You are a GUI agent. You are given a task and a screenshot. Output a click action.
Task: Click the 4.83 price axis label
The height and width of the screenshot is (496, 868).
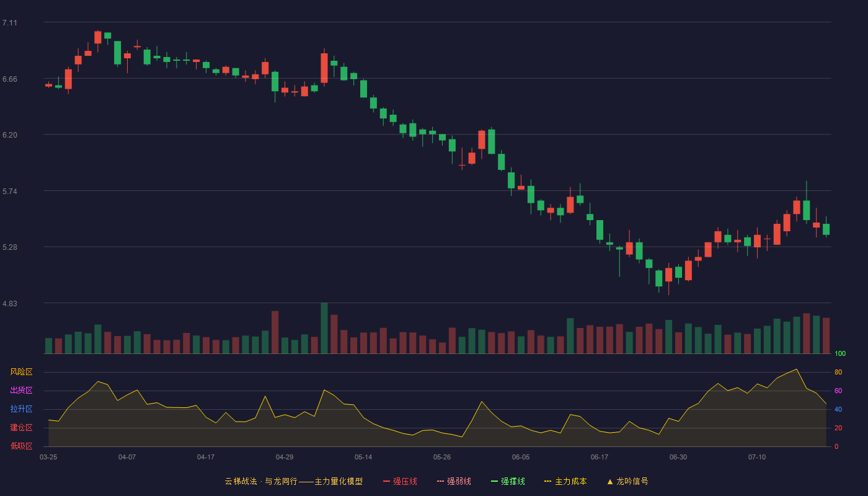click(10, 303)
